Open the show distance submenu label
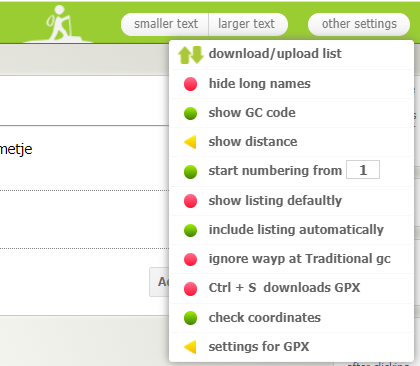Image resolution: width=420 pixels, height=366 pixels. (x=253, y=142)
